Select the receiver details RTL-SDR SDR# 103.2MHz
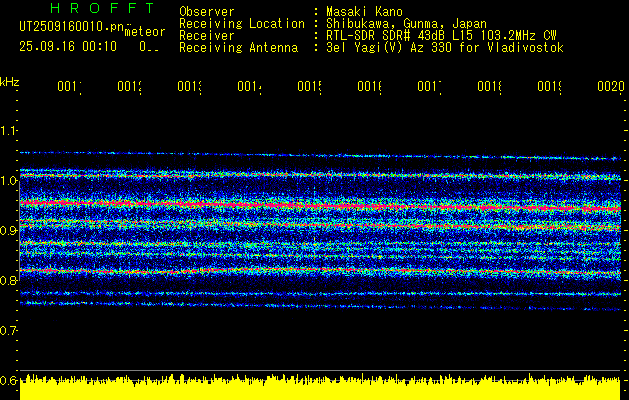This screenshot has height=400, width=629. pos(441,36)
